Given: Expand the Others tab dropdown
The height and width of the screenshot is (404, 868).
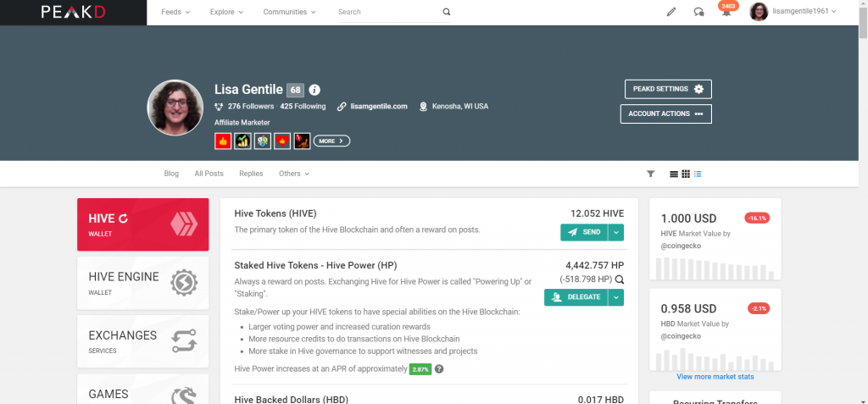Looking at the screenshot, I should click(x=294, y=174).
